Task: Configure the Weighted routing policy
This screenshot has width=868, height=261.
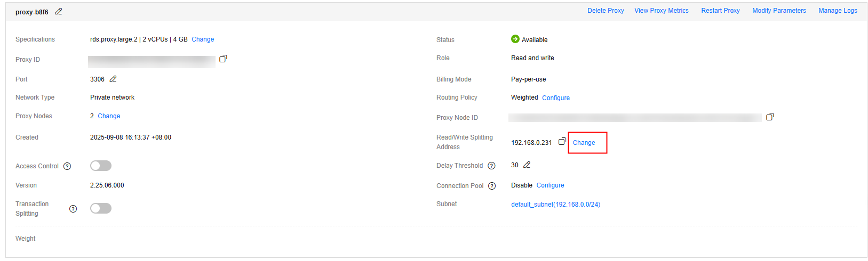Action: click(556, 98)
